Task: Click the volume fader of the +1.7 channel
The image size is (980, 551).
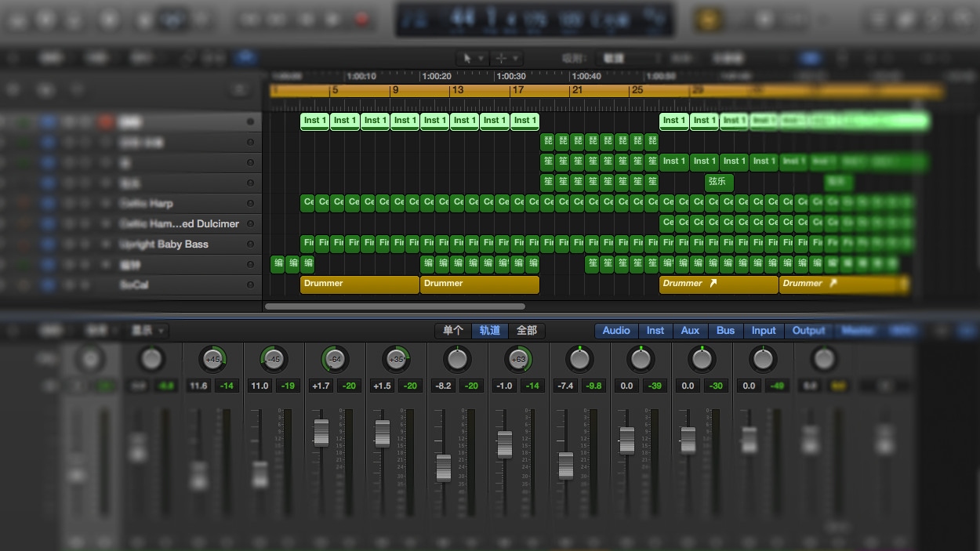Action: (x=321, y=433)
